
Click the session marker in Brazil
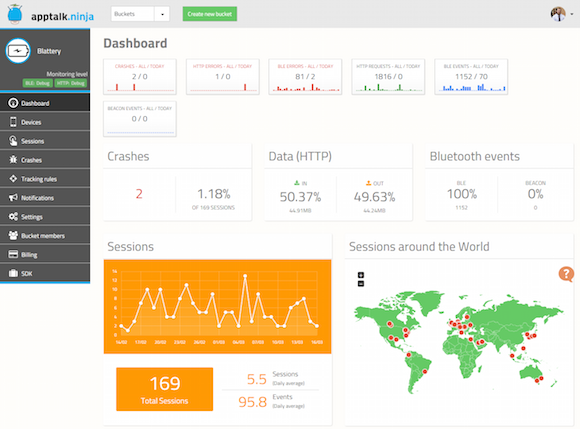[x=425, y=371]
